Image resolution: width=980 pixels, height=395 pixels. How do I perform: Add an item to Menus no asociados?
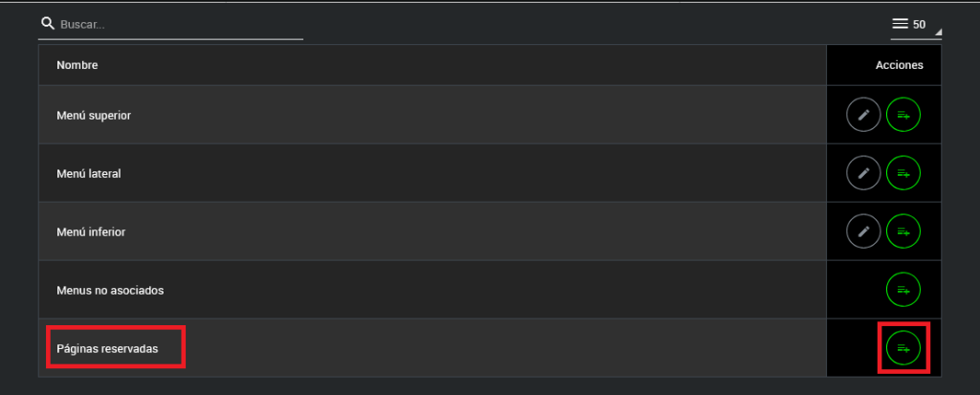click(903, 288)
